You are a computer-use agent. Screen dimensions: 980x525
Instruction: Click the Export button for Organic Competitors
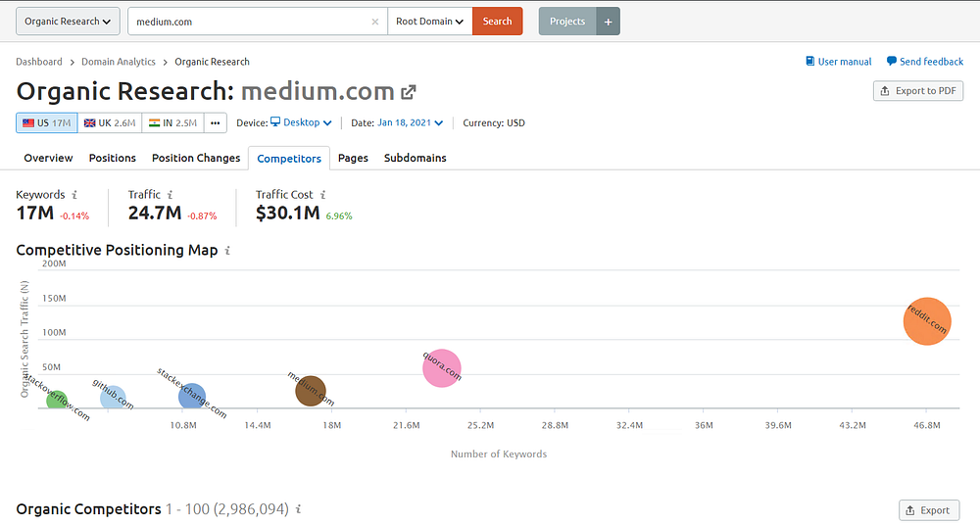929,510
